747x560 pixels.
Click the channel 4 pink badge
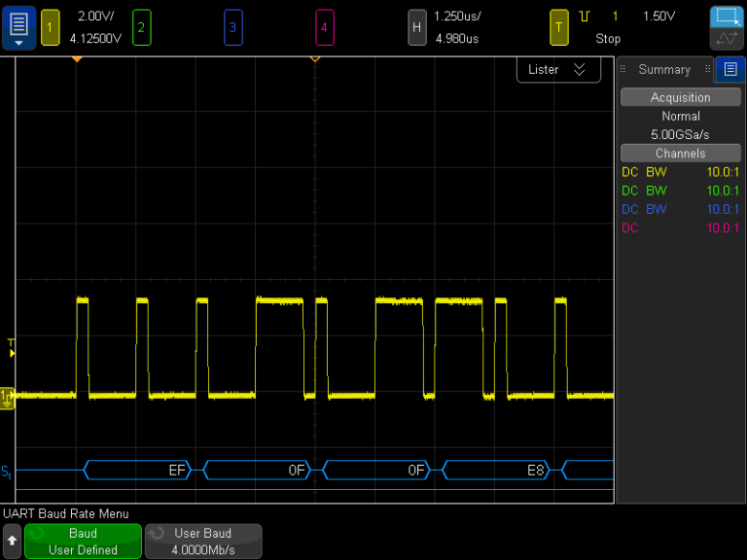coord(324,27)
